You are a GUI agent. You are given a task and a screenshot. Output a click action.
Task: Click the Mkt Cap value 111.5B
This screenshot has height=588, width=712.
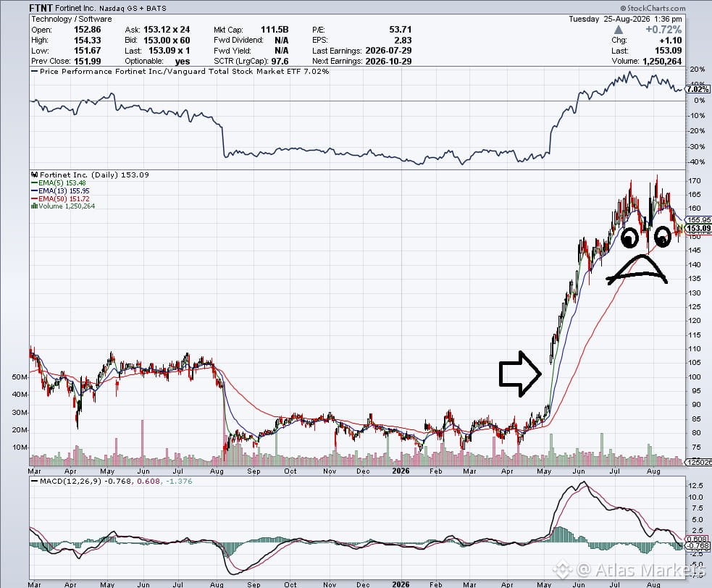click(275, 30)
